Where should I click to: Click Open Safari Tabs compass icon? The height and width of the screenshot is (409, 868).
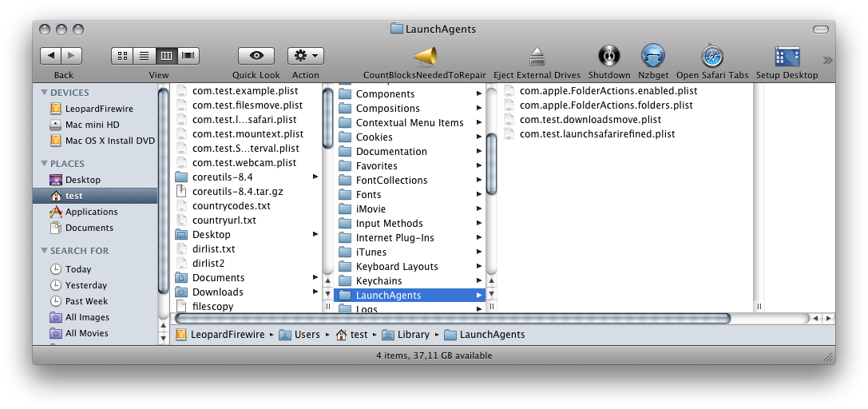pos(712,57)
